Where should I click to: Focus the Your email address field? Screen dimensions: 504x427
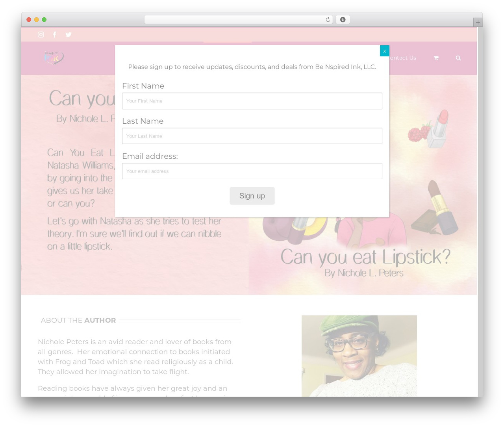252,171
